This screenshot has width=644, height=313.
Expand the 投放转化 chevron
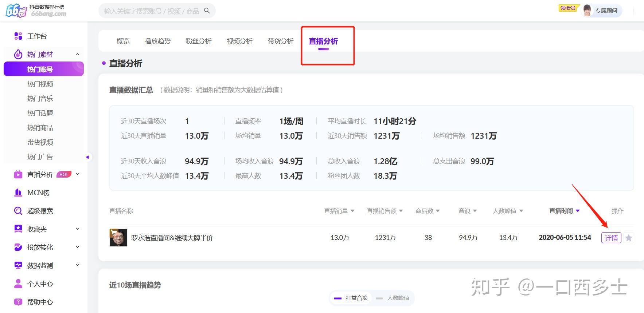(77, 247)
